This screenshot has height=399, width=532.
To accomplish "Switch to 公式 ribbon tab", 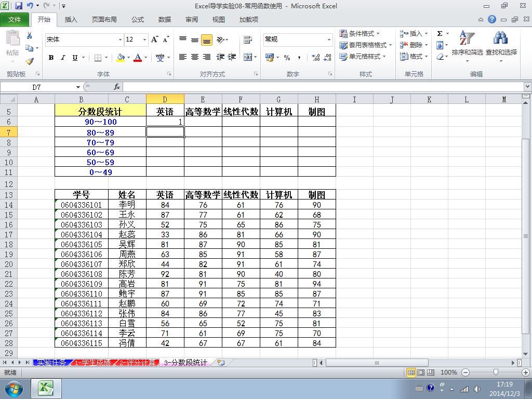I will [138, 20].
